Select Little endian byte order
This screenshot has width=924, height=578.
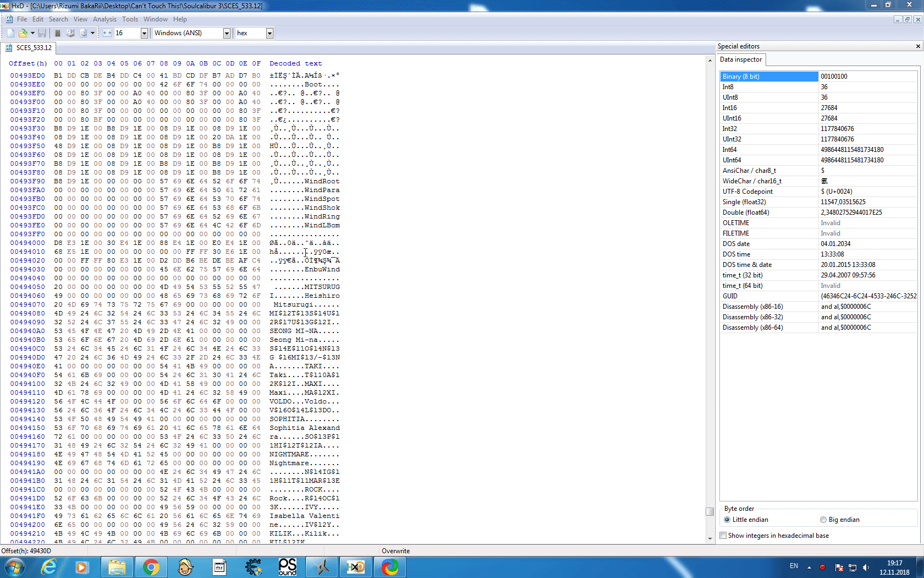point(746,520)
